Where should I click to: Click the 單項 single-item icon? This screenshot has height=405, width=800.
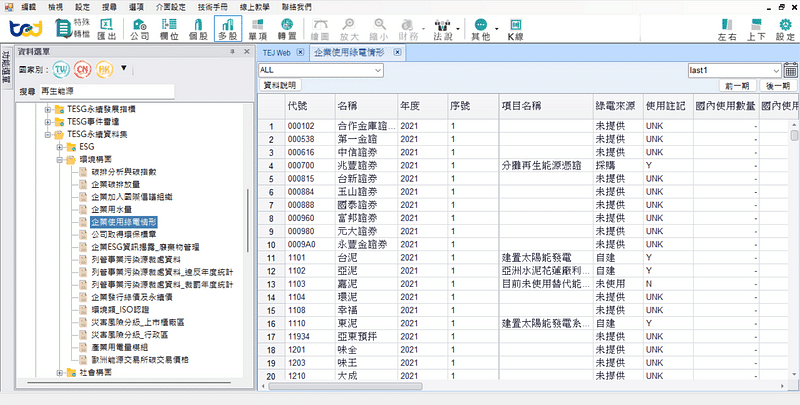(258, 29)
